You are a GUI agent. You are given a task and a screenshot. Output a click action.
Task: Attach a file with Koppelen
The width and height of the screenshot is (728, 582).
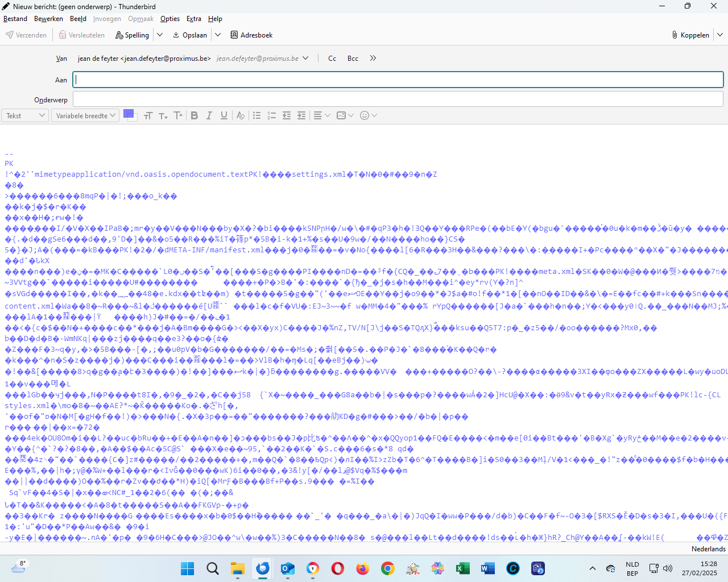tap(690, 35)
